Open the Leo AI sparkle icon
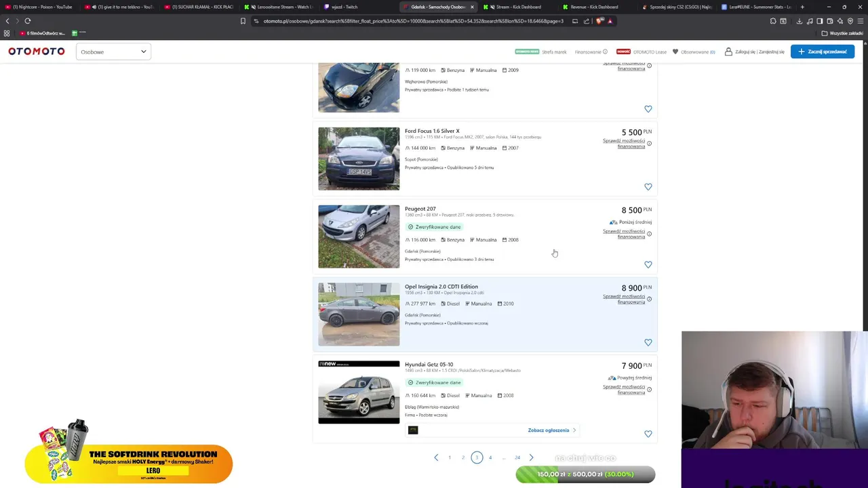Screen dimensions: 868x488 (x=840, y=21)
